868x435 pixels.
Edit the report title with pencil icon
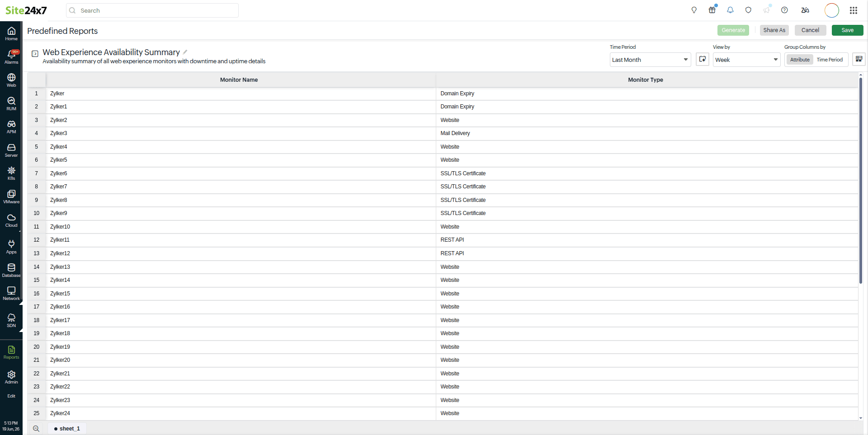(185, 52)
